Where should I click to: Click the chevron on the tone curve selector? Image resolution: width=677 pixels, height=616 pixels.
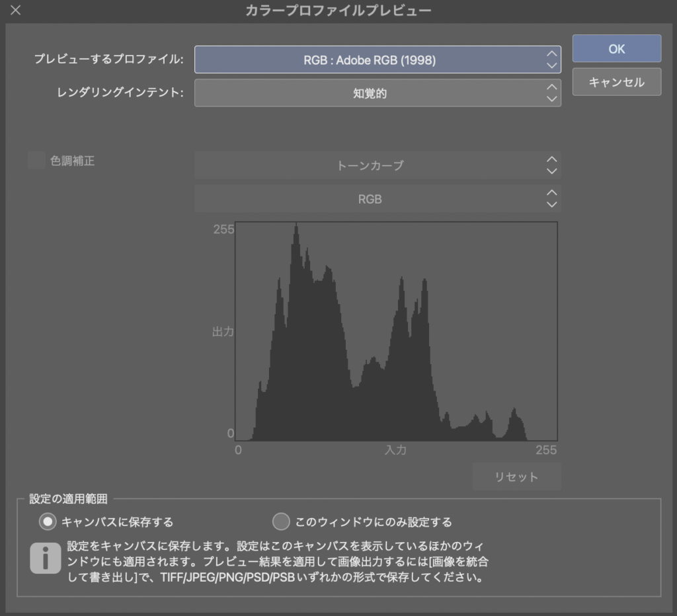point(551,165)
